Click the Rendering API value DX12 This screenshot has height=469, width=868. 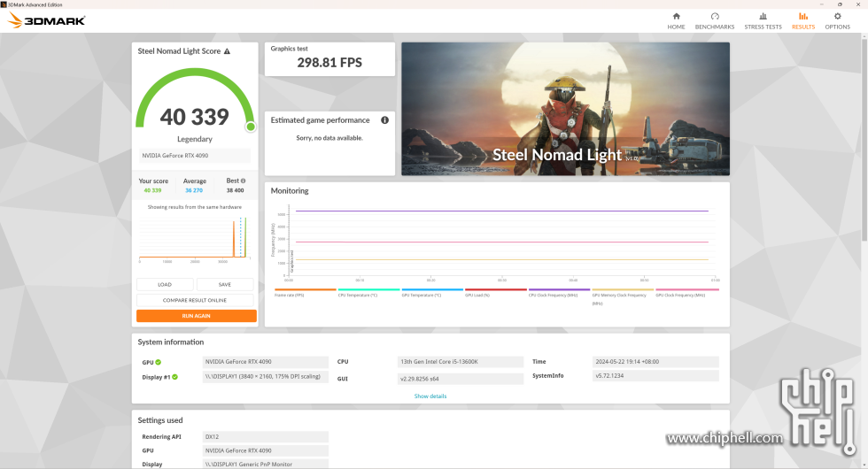click(266, 436)
